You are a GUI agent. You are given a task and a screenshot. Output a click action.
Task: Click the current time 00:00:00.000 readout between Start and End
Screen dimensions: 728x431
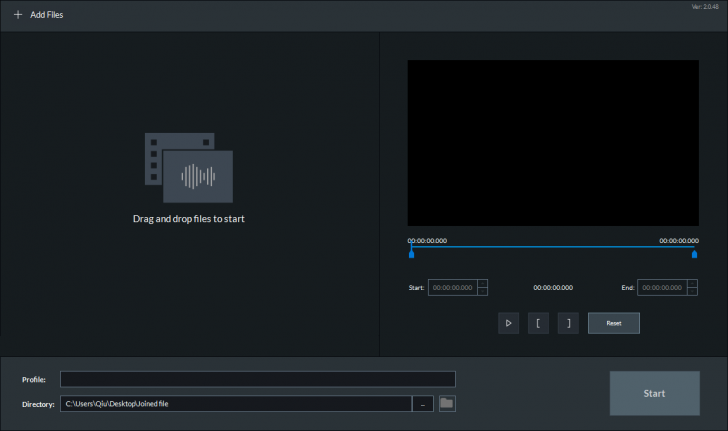tap(553, 287)
